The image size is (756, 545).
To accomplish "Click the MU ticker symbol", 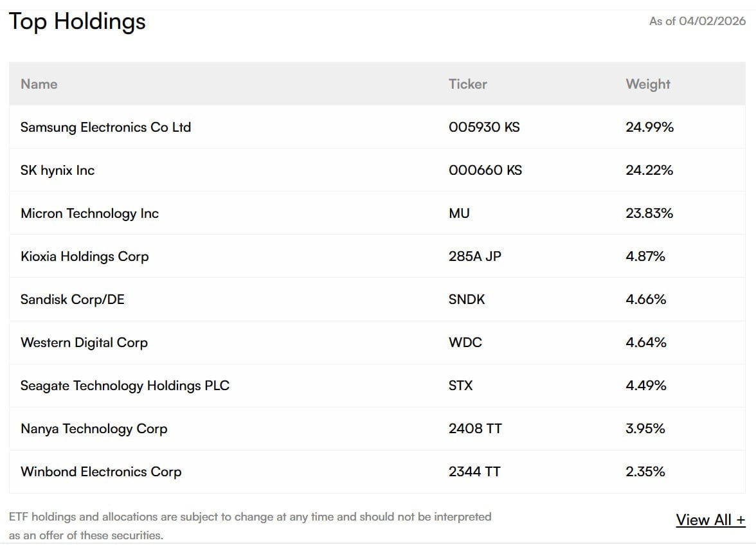I will (459, 213).
